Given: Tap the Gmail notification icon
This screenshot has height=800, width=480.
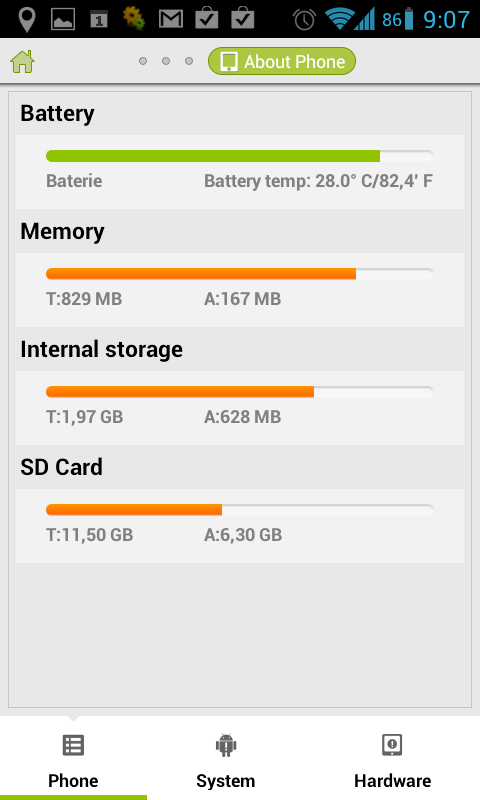Looking at the screenshot, I should [171, 19].
